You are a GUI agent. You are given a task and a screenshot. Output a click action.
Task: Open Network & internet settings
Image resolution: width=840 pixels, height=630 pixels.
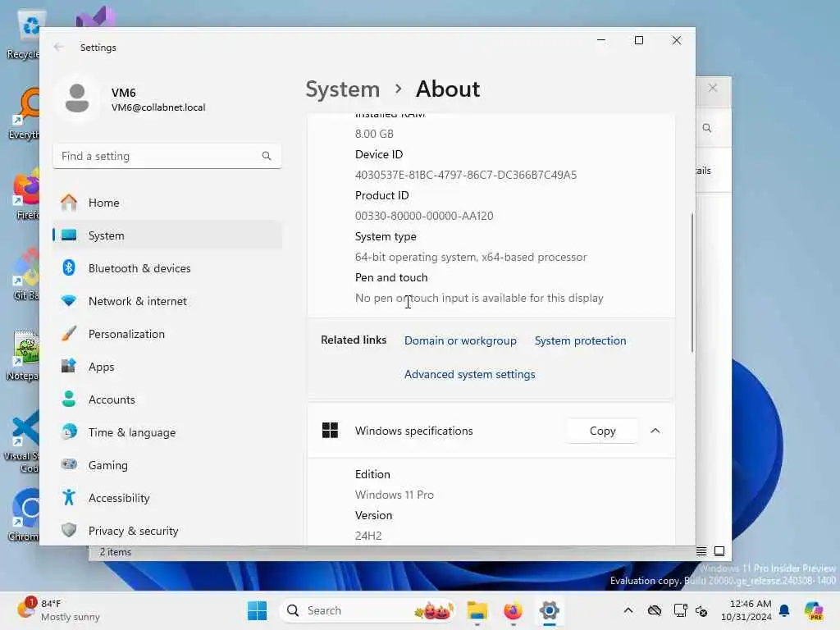(167, 301)
